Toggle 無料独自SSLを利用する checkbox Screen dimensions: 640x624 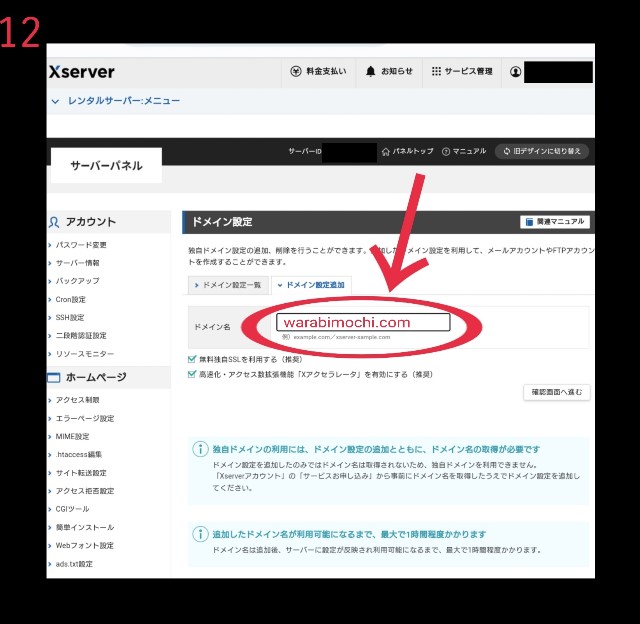191,359
